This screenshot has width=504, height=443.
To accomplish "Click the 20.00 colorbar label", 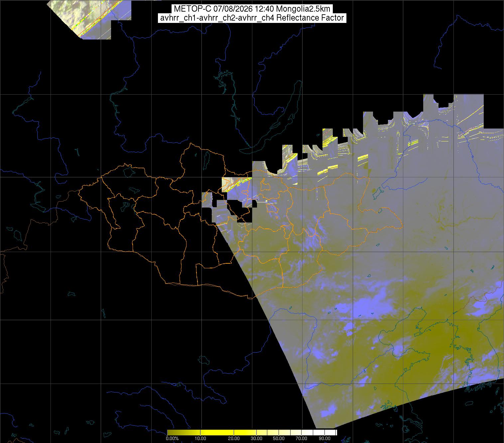I will pos(234,438).
